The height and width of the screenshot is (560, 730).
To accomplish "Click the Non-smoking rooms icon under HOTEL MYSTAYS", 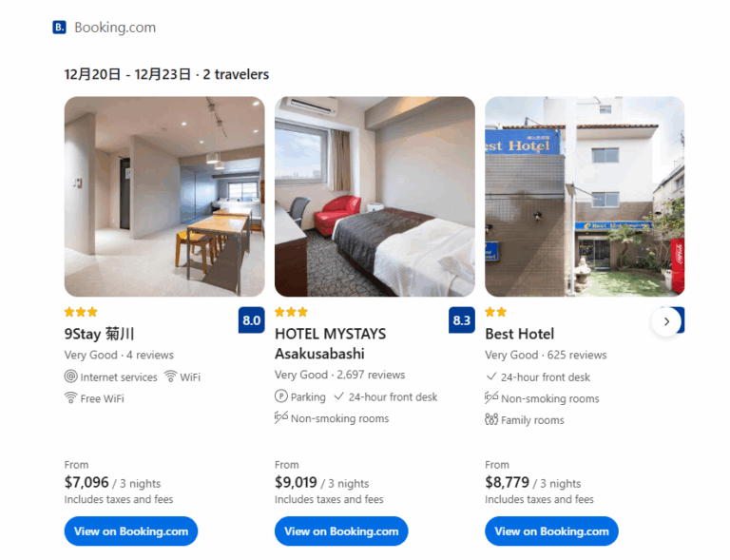I will 281,417.
